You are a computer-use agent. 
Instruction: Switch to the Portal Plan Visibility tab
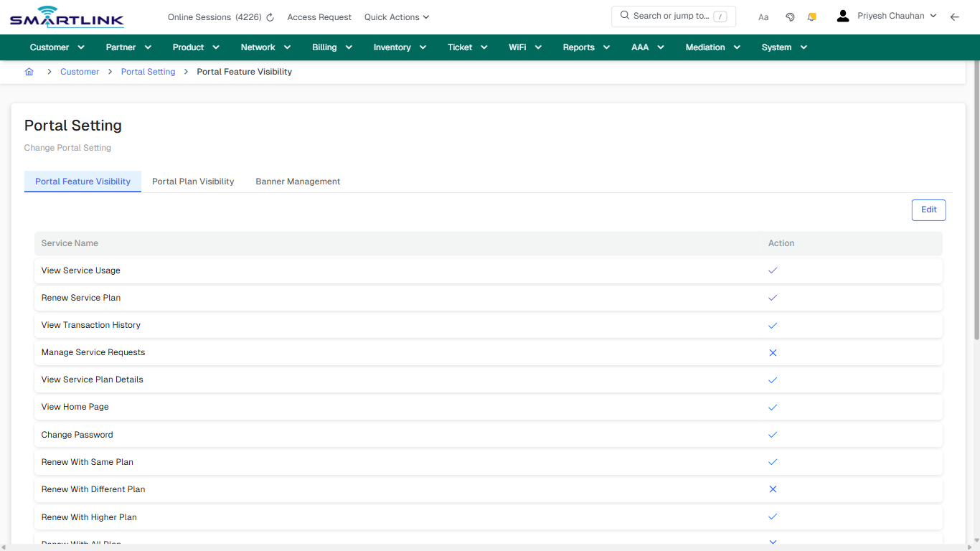192,182
